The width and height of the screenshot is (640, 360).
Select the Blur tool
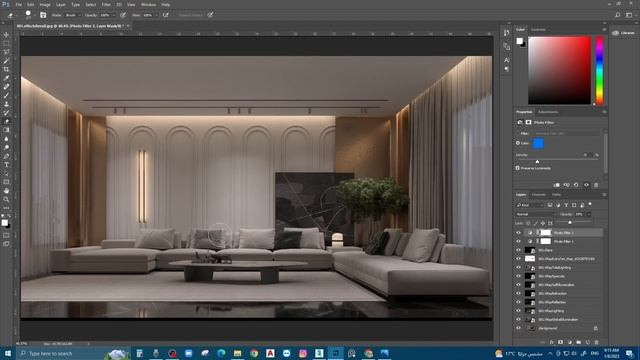tap(7, 139)
